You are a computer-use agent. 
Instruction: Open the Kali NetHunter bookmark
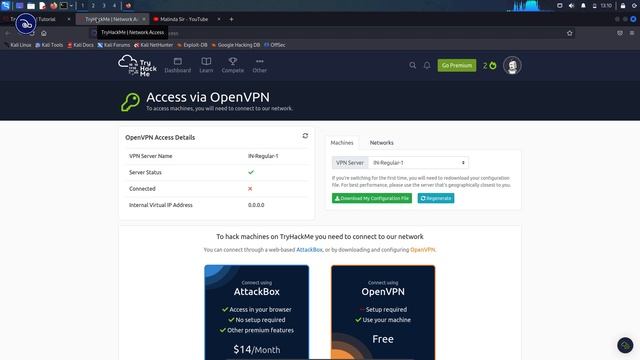153,45
